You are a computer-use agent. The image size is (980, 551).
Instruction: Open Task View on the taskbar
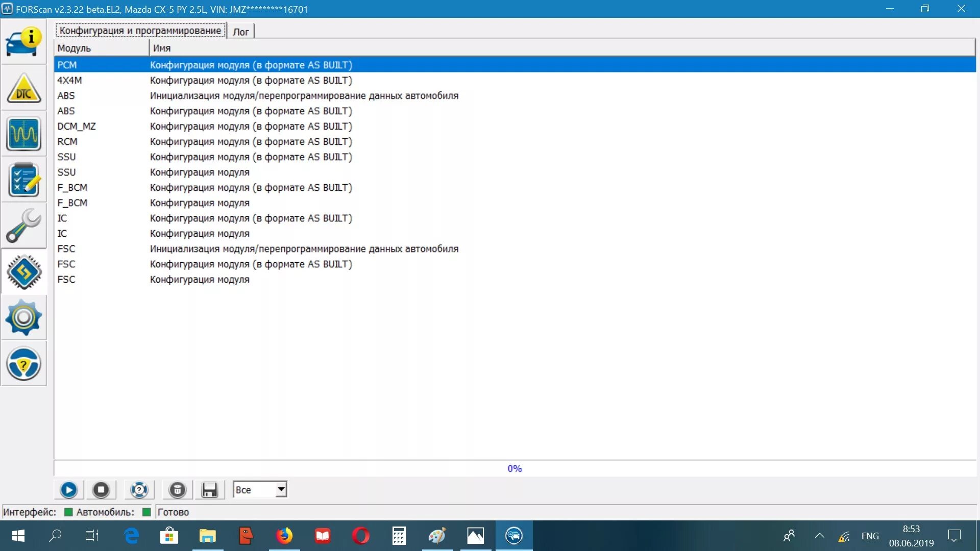tap(92, 536)
